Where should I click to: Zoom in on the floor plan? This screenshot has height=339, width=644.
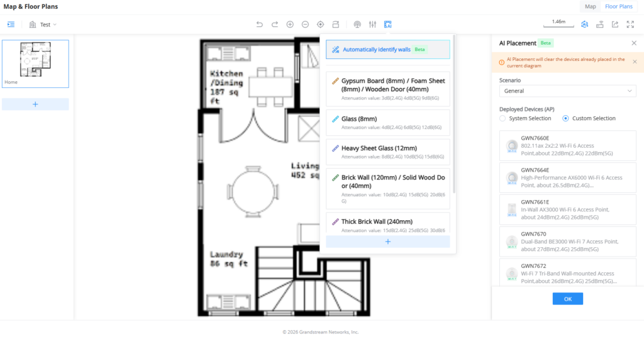(x=290, y=25)
